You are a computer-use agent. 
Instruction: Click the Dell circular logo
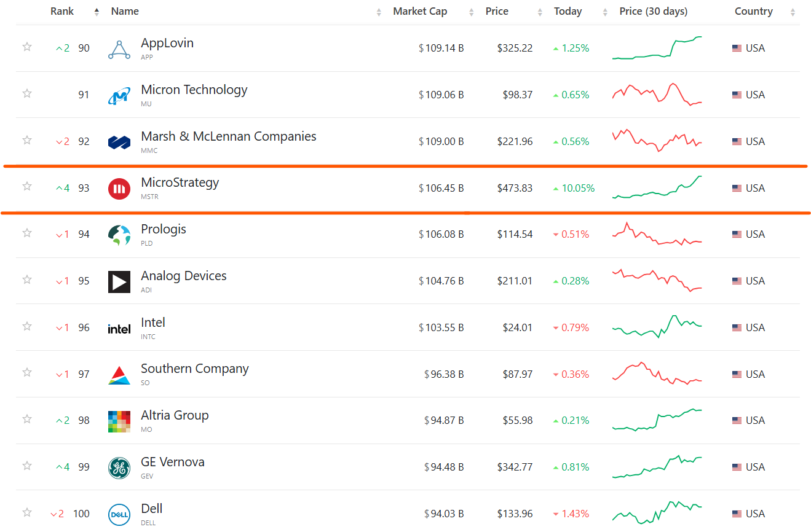119,515
